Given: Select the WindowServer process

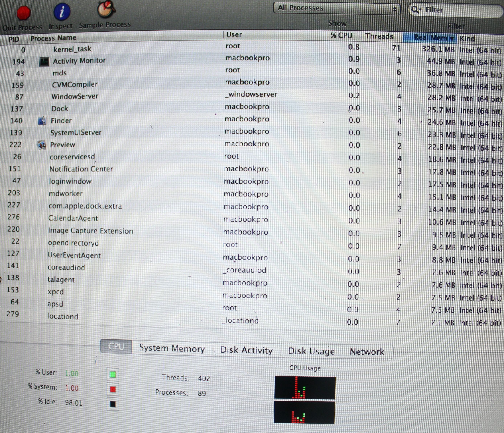Looking at the screenshot, I should (x=75, y=96).
